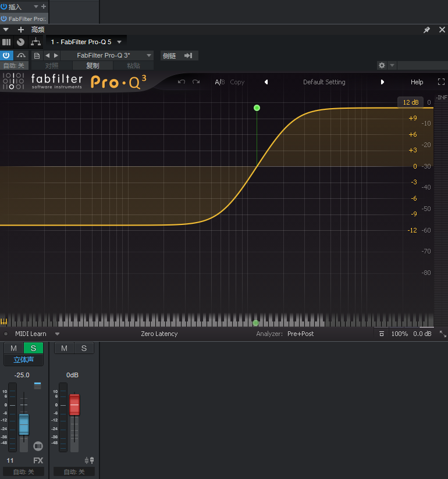448x479 pixels.
Task: Redo the EQ change
Action: point(196,82)
